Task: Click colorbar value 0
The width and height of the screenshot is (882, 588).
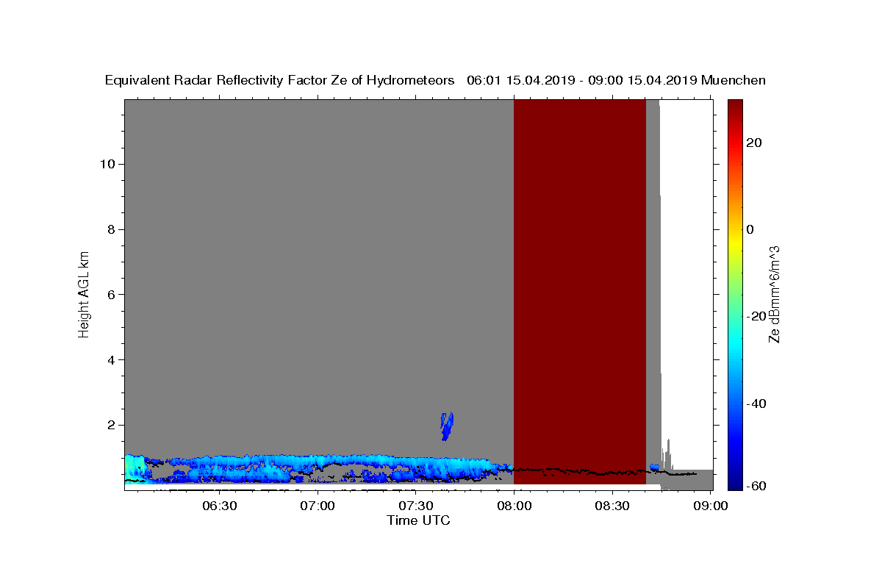Action: coord(750,229)
